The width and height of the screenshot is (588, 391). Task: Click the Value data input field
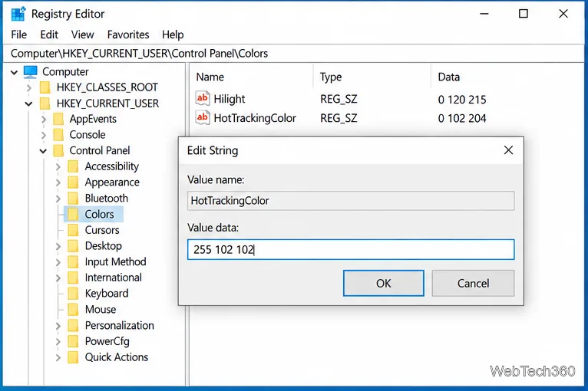351,249
